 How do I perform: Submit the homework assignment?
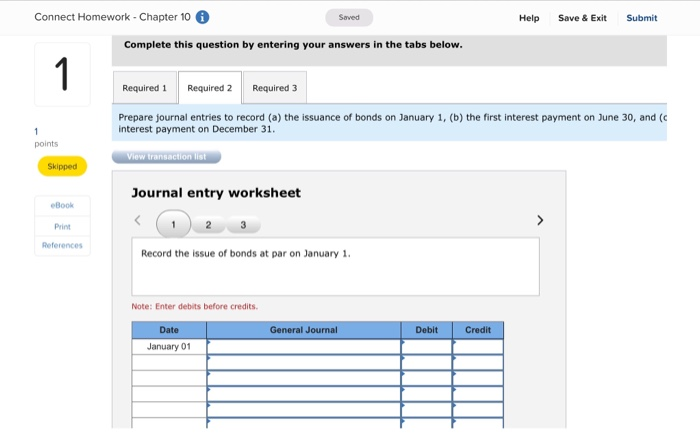click(x=642, y=18)
